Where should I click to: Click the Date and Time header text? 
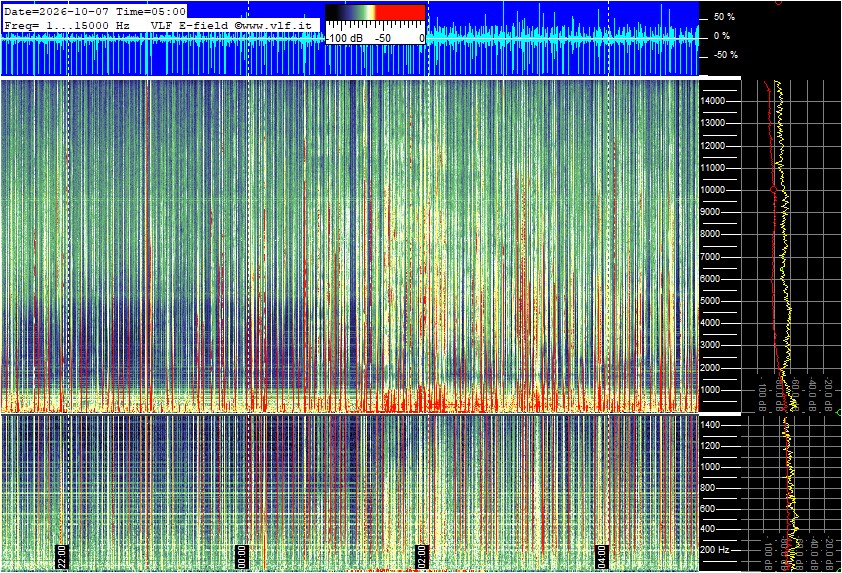pos(95,11)
